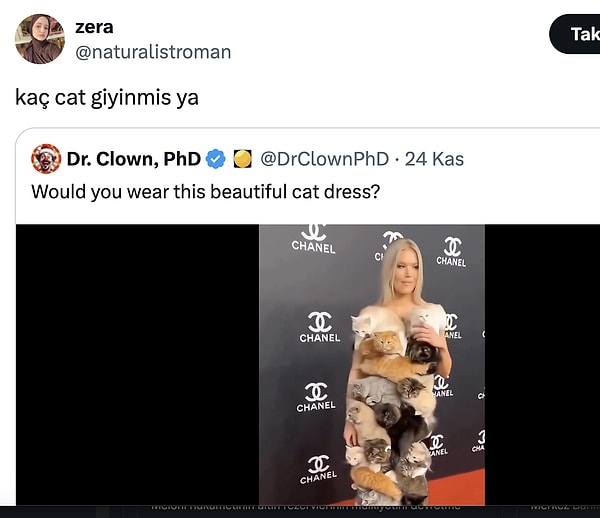Open Dr. Clown's clown avatar icon
This screenshot has width=600, height=518.
(46, 159)
